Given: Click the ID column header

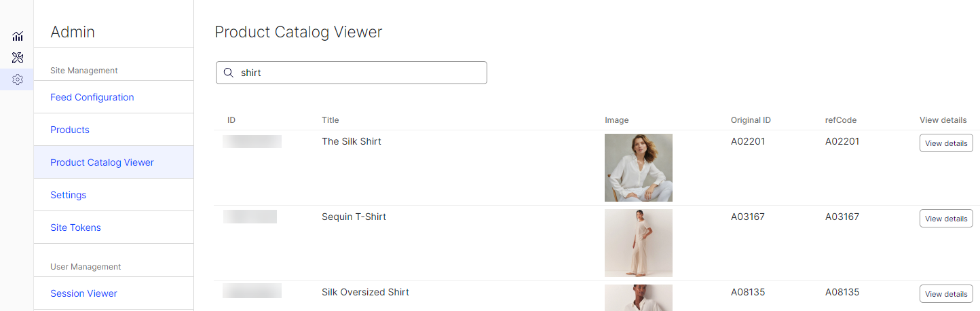Looking at the screenshot, I should coord(231,120).
